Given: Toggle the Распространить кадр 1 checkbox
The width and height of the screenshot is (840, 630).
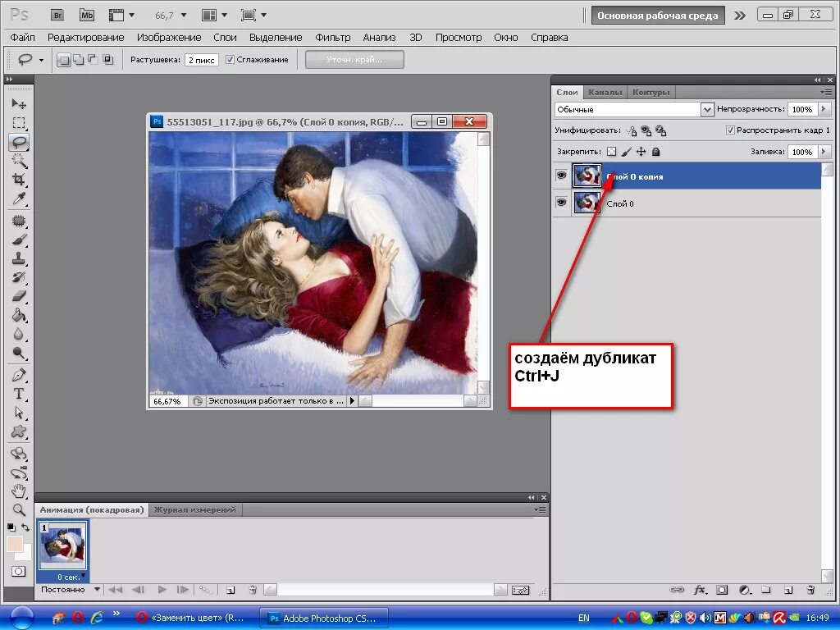Looking at the screenshot, I should coord(729,130).
